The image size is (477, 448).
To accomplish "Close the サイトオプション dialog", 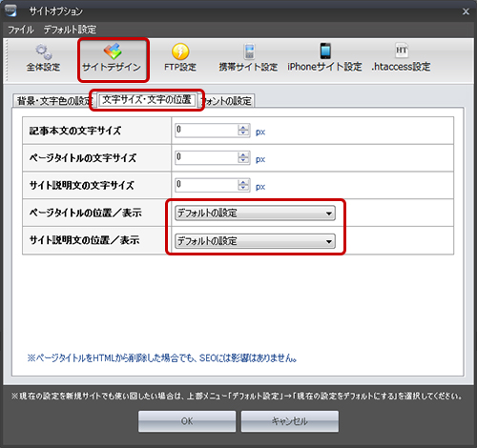I will tap(466, 11).
